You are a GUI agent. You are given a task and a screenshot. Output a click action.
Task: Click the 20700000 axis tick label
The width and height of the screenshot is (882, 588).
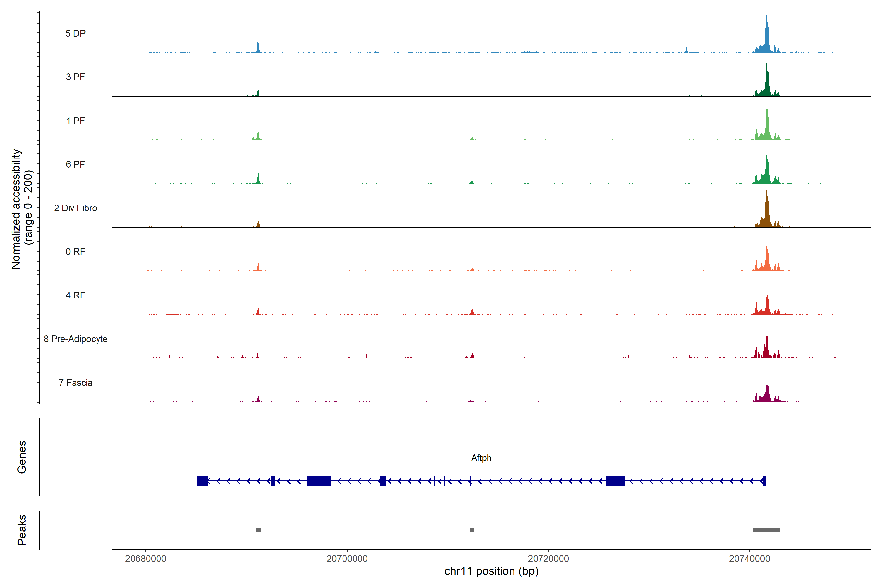coord(347,559)
